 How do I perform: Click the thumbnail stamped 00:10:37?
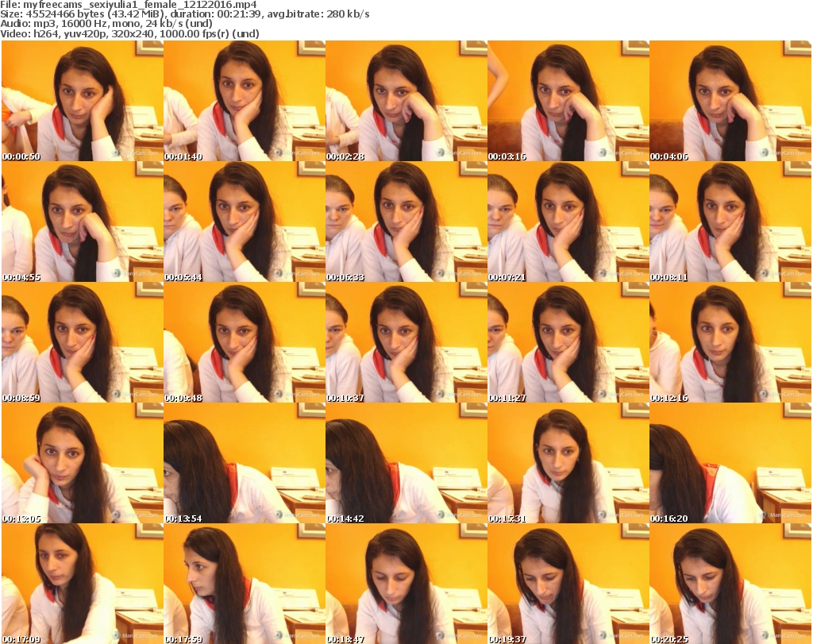point(406,343)
